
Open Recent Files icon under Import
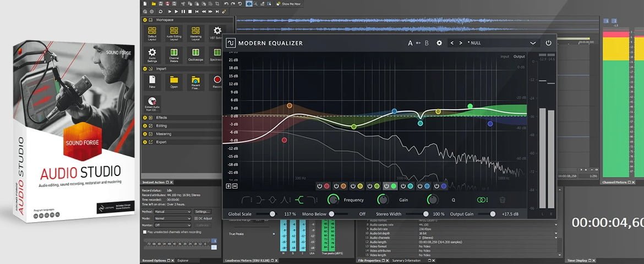click(x=196, y=82)
